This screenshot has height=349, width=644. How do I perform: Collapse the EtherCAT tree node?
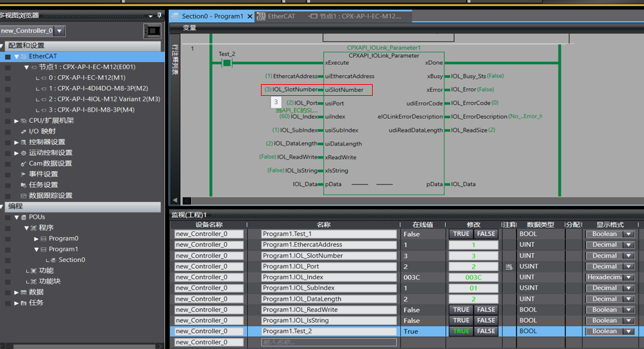click(17, 57)
